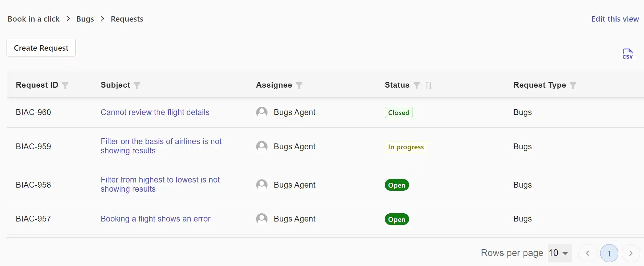
Task: Click the Open badge on row BIAC-958
Action: click(397, 185)
